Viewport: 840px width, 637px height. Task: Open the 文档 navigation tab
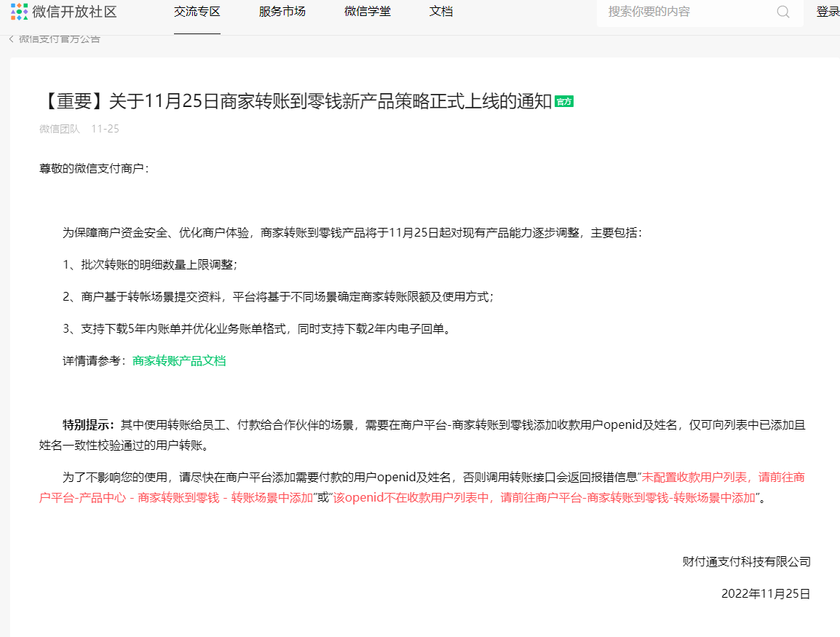point(441,12)
